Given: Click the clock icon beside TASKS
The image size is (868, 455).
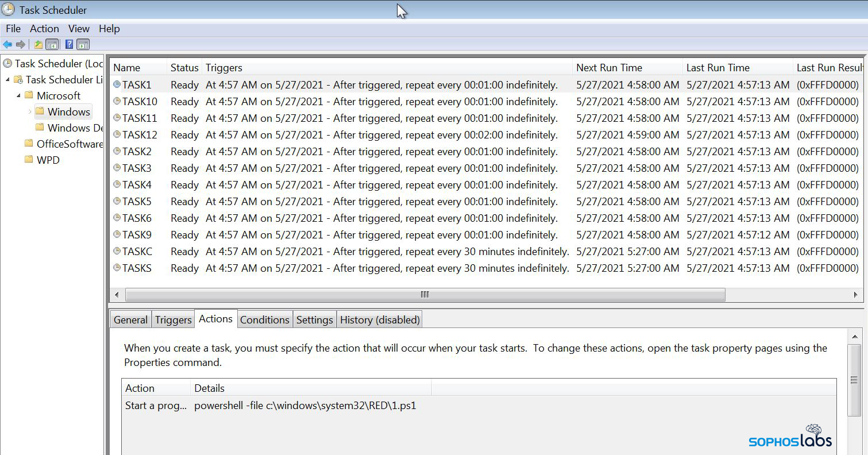Looking at the screenshot, I should pos(117,268).
